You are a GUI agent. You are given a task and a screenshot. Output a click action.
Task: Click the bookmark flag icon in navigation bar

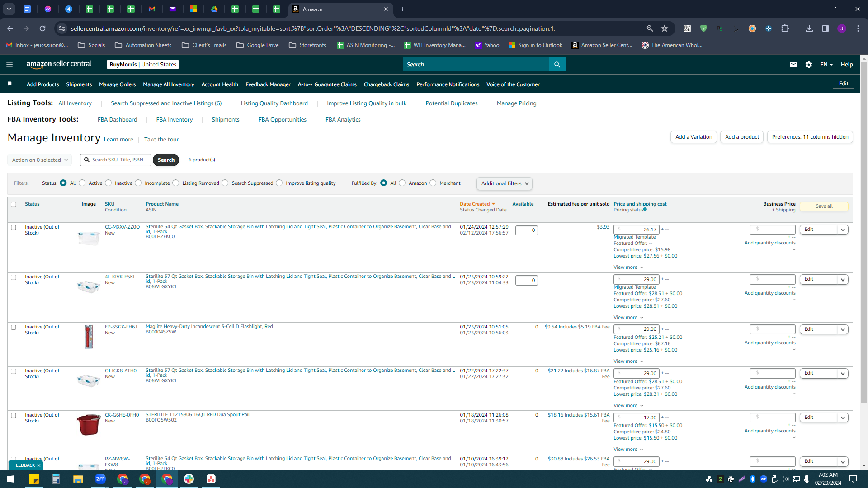[10, 84]
